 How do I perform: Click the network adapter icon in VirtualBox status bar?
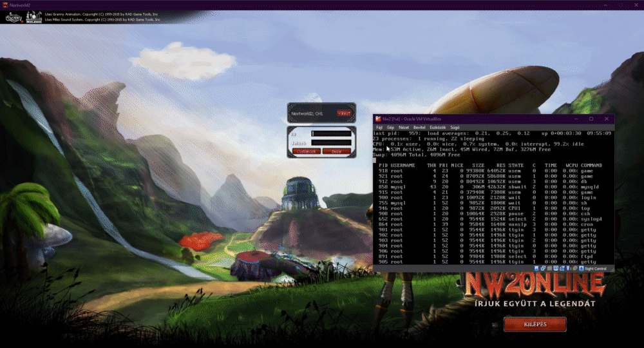click(x=543, y=268)
